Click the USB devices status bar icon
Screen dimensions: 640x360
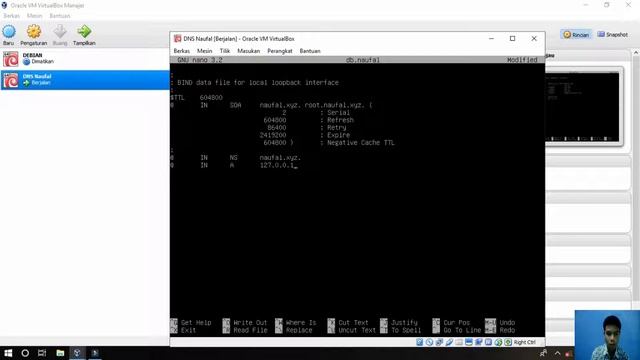[x=449, y=342]
